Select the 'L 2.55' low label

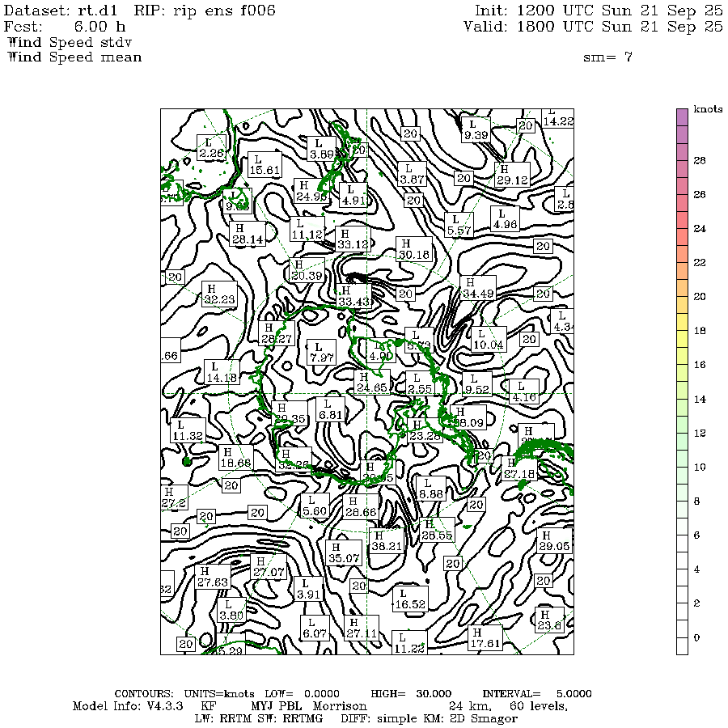(419, 383)
